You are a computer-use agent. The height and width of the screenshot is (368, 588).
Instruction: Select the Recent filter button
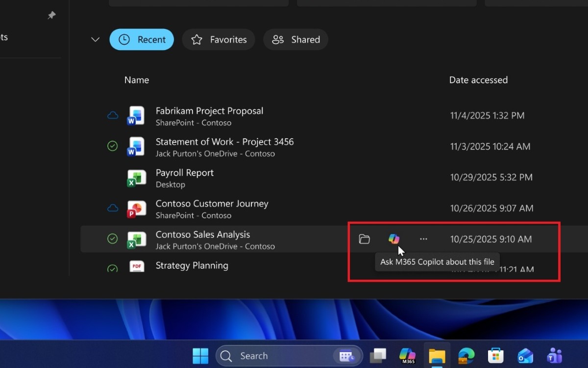[x=142, y=39]
